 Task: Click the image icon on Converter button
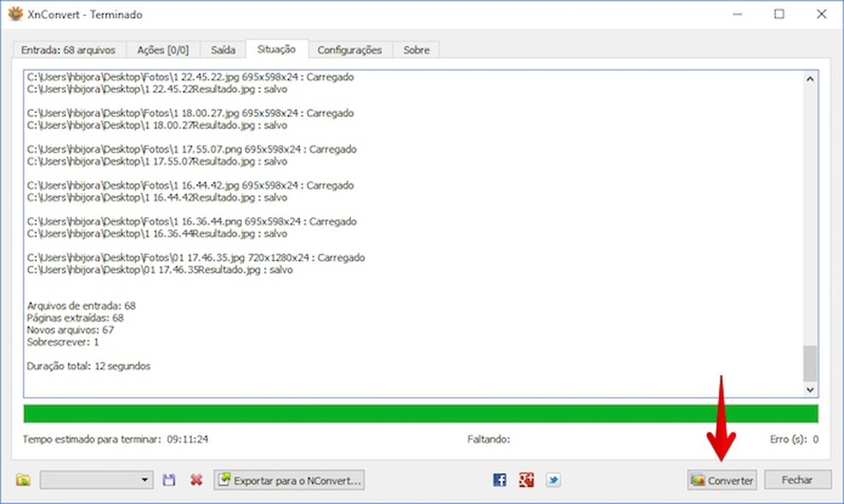coord(698,481)
